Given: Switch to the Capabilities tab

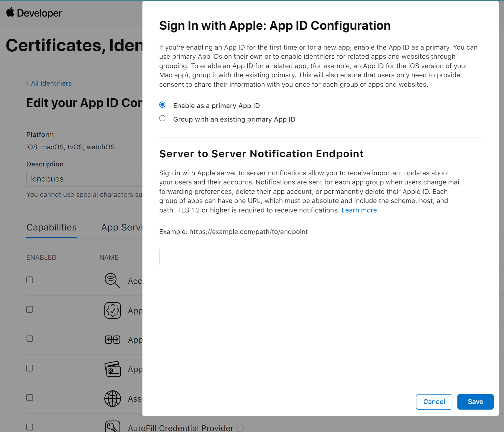Looking at the screenshot, I should click(x=51, y=228).
